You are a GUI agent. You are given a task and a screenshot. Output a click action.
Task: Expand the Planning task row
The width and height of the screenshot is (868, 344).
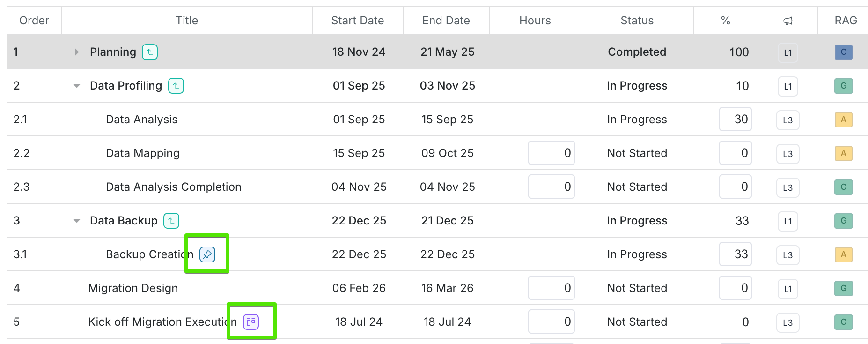(x=77, y=52)
